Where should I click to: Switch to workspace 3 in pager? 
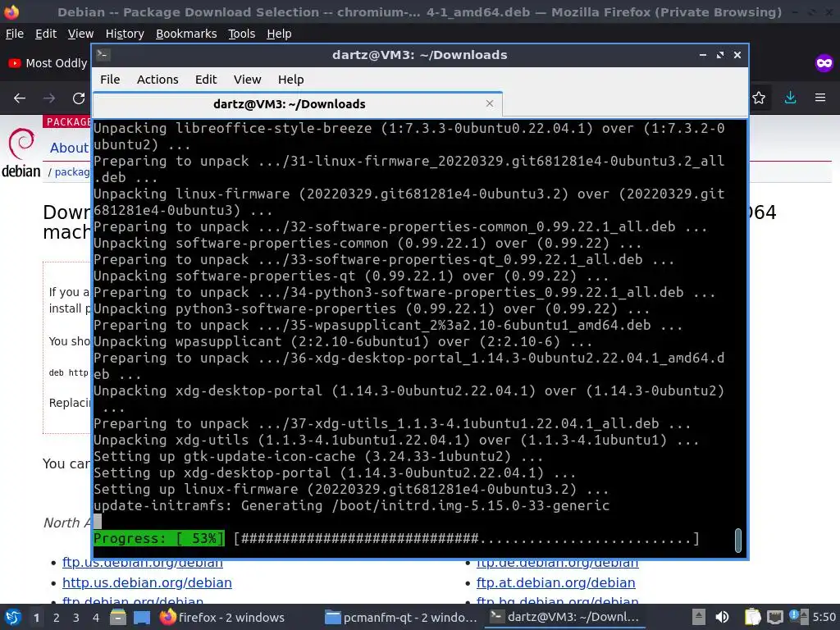(76, 618)
